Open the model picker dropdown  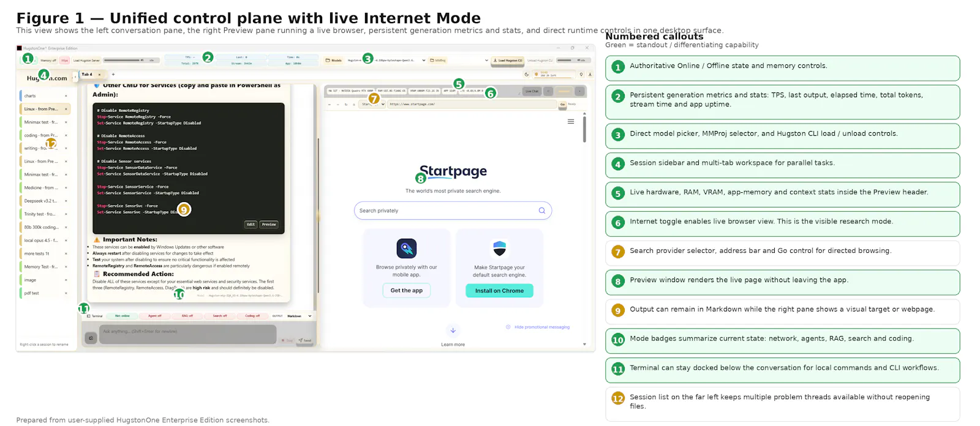click(x=386, y=60)
